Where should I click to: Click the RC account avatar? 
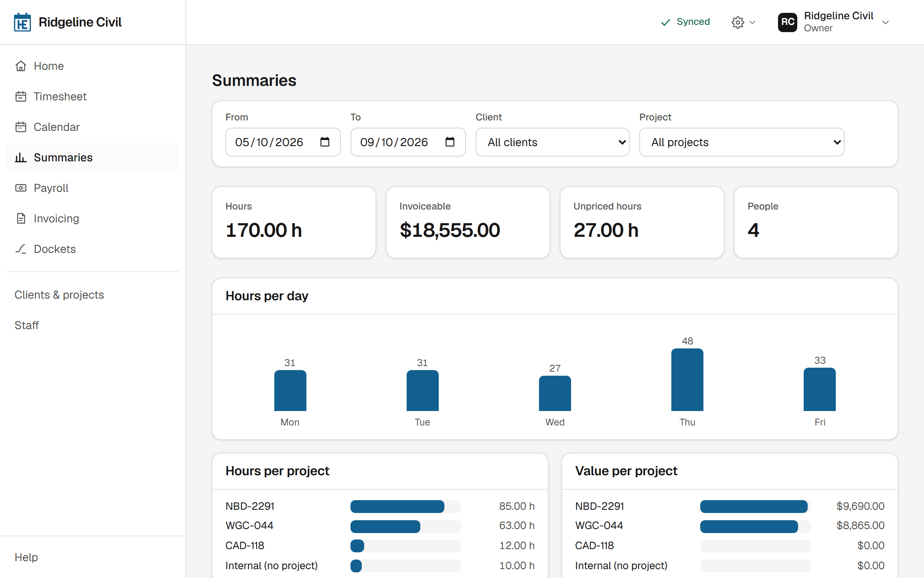(787, 22)
